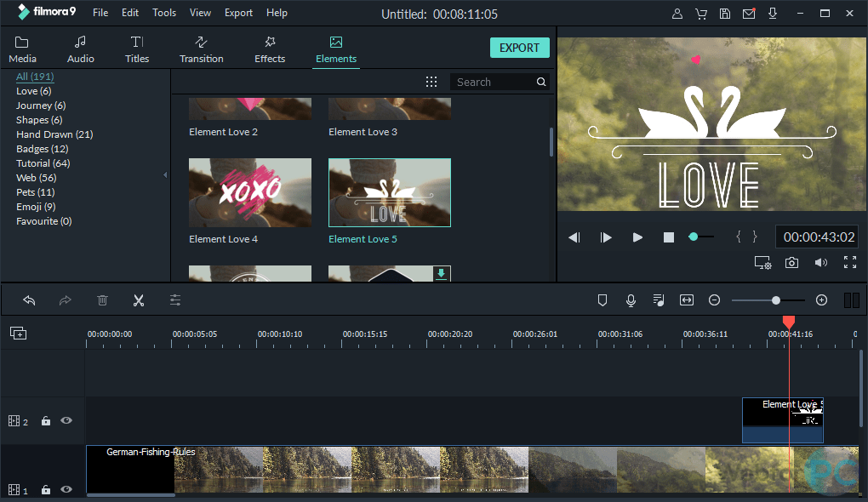Mute preview audio via speaker icon
This screenshot has width=868, height=502.
(820, 262)
